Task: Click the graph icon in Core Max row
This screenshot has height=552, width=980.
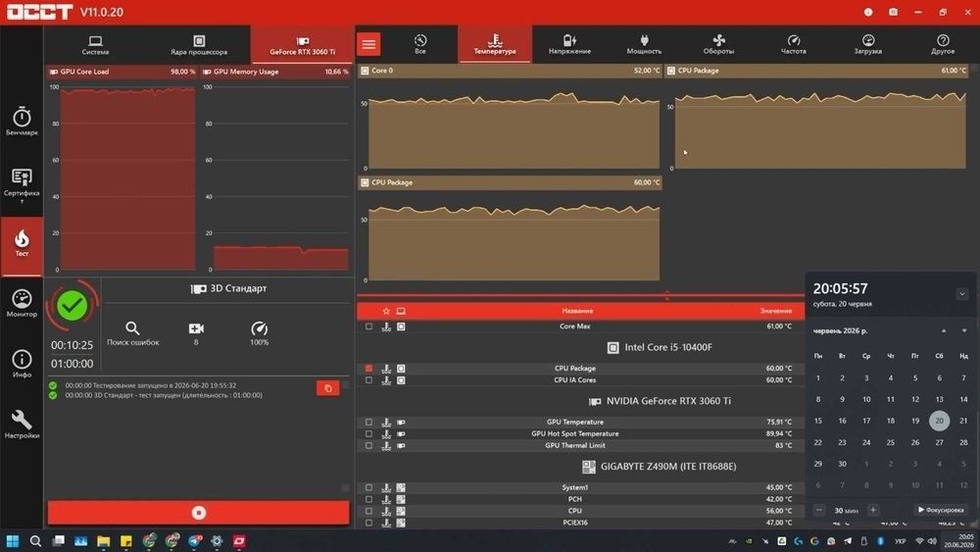Action: [x=386, y=326]
